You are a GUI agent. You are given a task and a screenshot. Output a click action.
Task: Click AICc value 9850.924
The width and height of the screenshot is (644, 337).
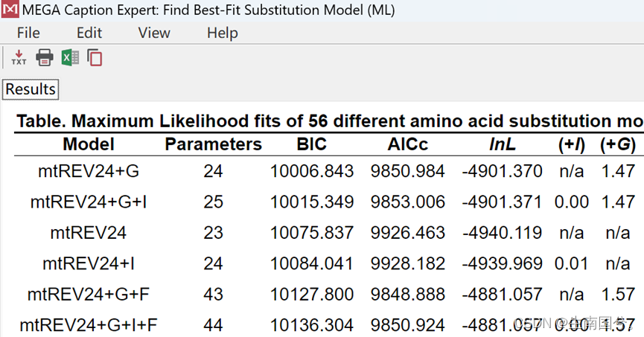pos(407,325)
